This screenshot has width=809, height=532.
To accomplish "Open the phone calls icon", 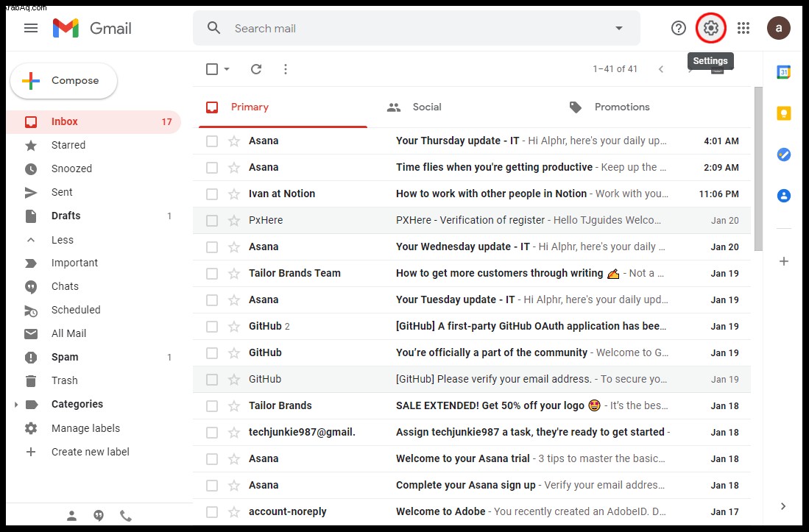I will click(126, 516).
